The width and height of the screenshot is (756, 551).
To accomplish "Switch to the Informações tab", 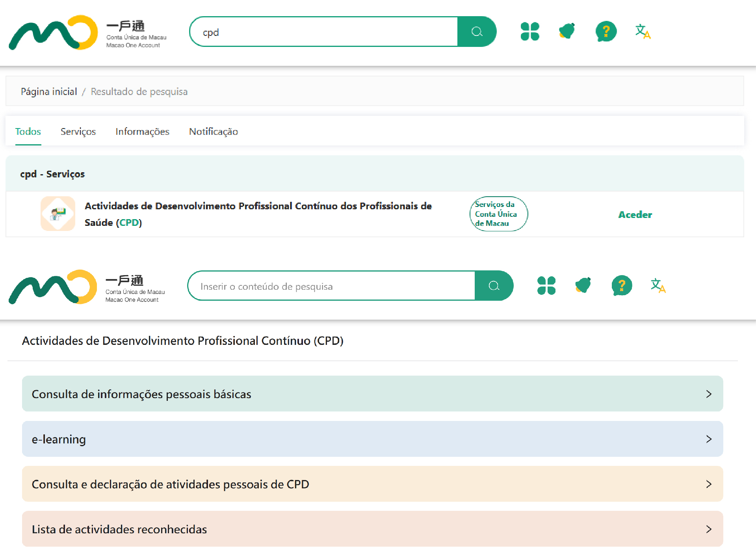I will pos(142,132).
